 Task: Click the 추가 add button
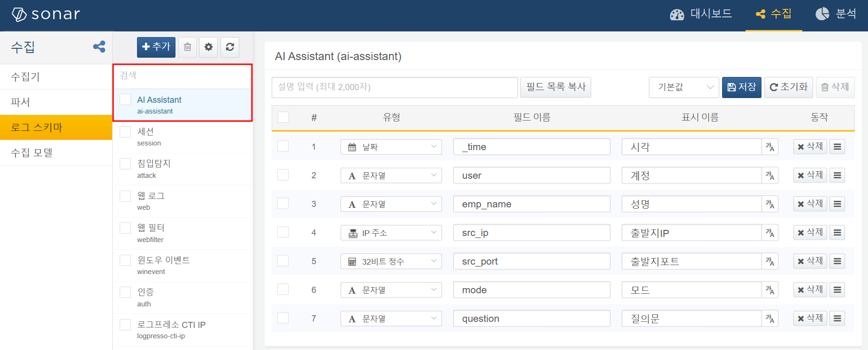(x=156, y=47)
